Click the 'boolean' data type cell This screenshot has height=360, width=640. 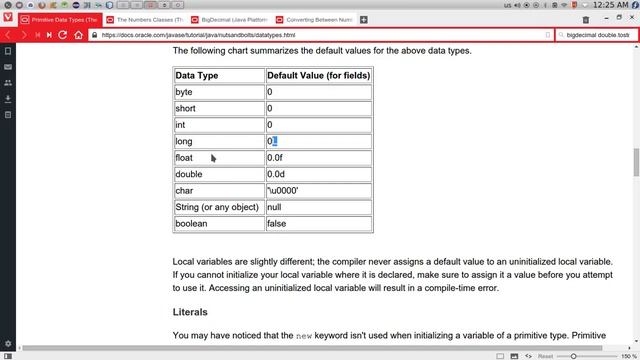coord(219,224)
